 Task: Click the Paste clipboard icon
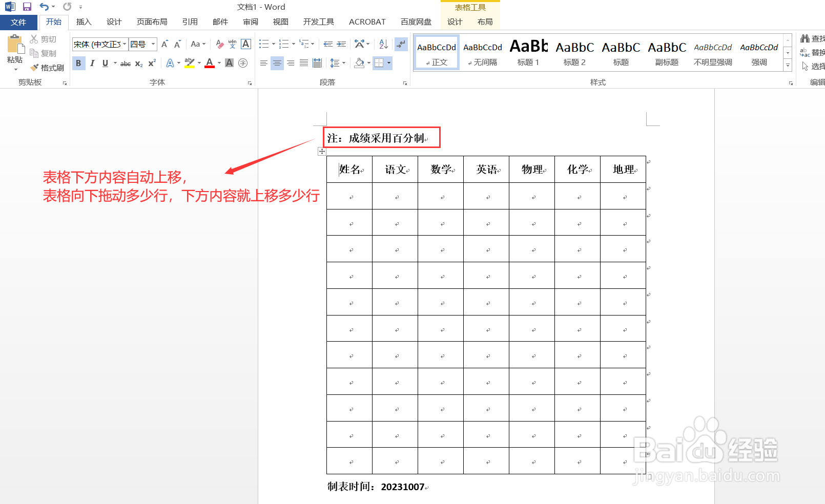pos(15,45)
